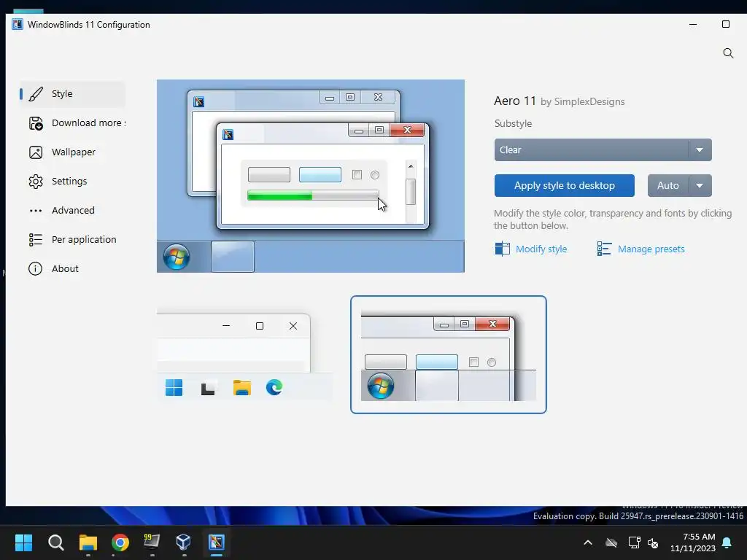Open Download more styles section

click(72, 122)
